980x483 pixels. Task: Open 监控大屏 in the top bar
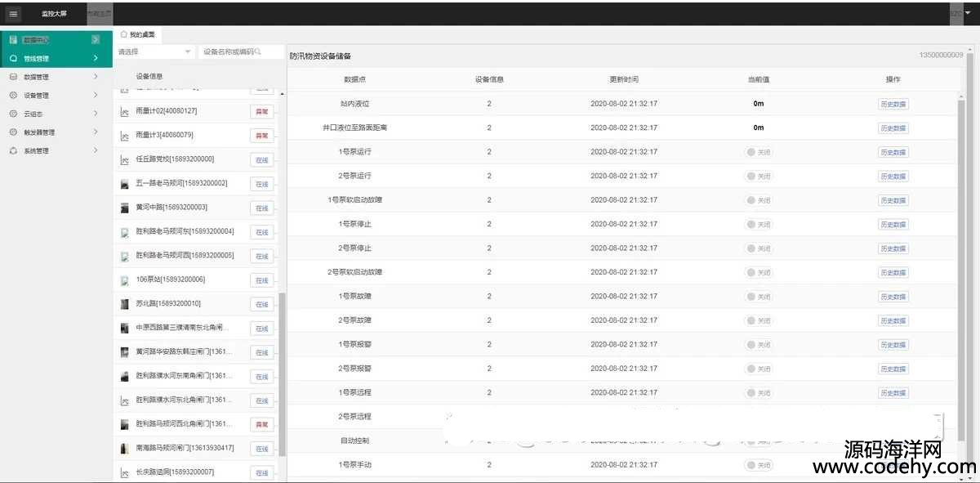click(x=55, y=13)
